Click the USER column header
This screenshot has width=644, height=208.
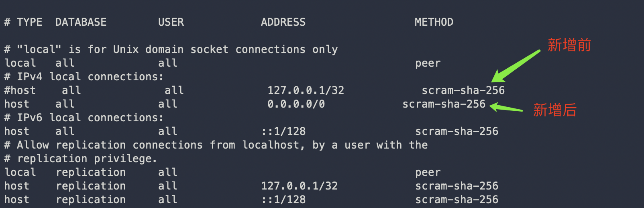(171, 22)
